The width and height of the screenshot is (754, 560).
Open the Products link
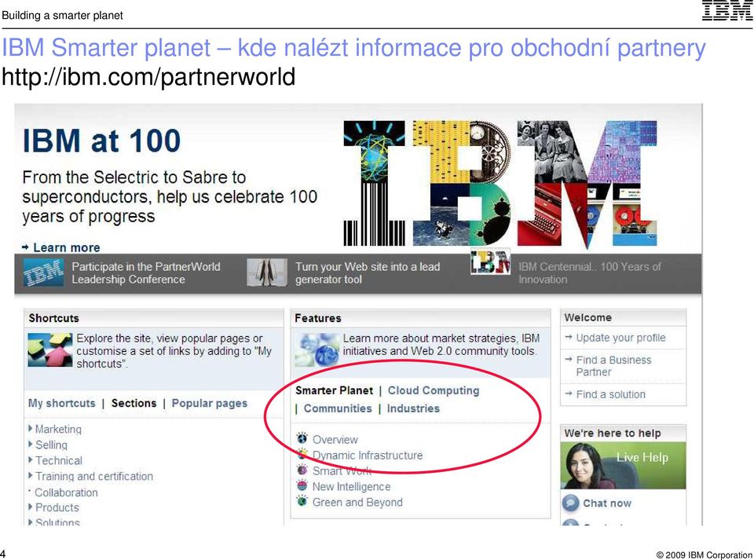(x=57, y=507)
